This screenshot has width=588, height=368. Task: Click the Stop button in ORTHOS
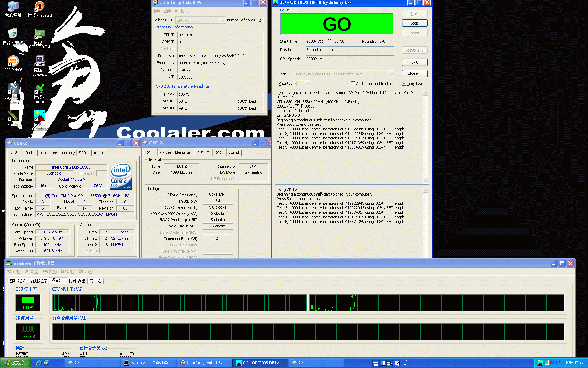[x=415, y=23]
